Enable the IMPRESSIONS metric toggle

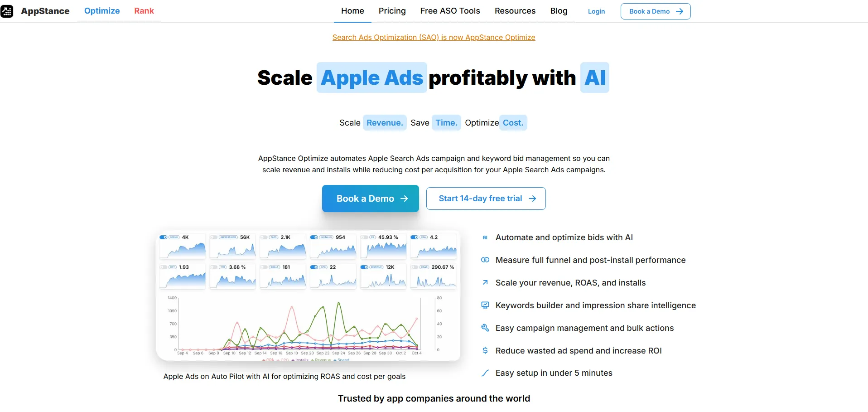pyautogui.click(x=213, y=237)
